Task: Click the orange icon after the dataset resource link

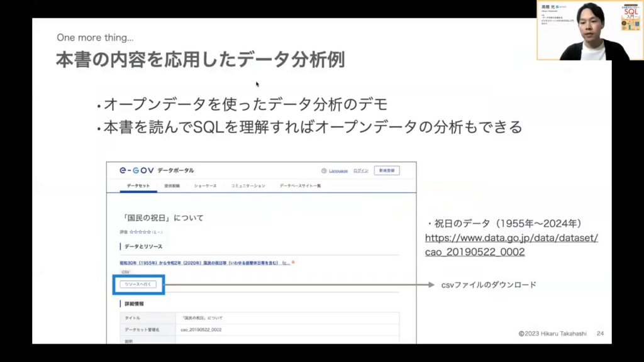Action: [x=294, y=262]
